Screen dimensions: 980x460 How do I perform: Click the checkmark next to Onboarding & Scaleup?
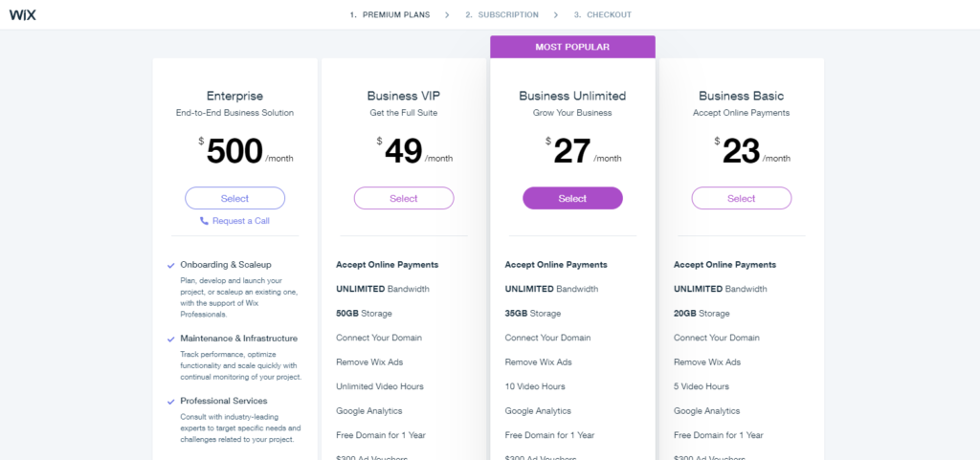(170, 265)
